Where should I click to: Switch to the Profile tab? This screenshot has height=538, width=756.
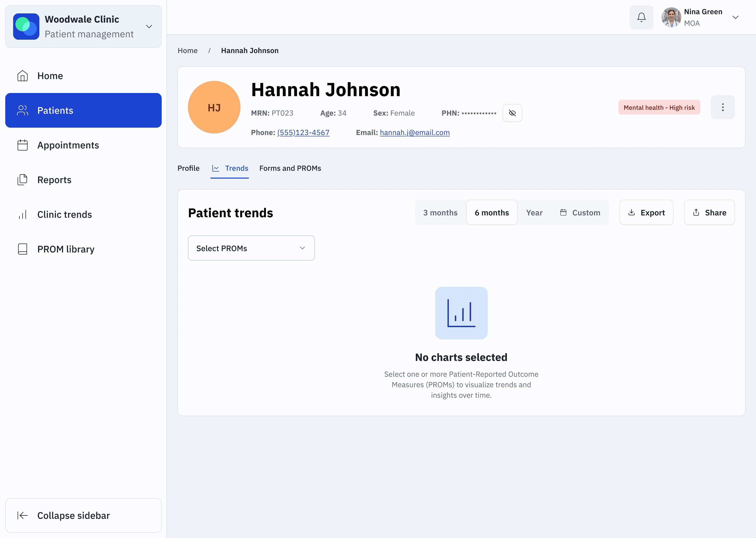click(188, 168)
